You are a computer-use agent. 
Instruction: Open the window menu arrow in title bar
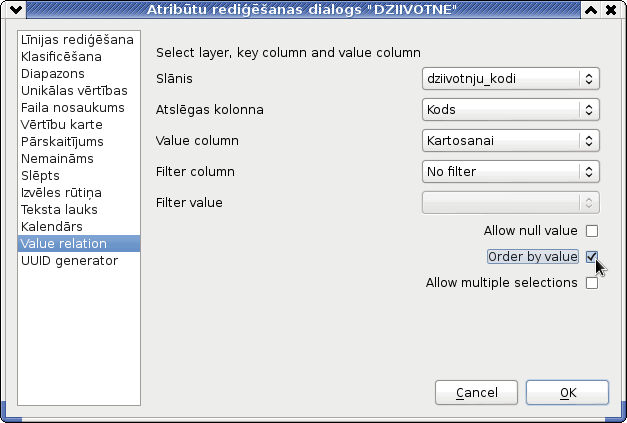[x=16, y=9]
